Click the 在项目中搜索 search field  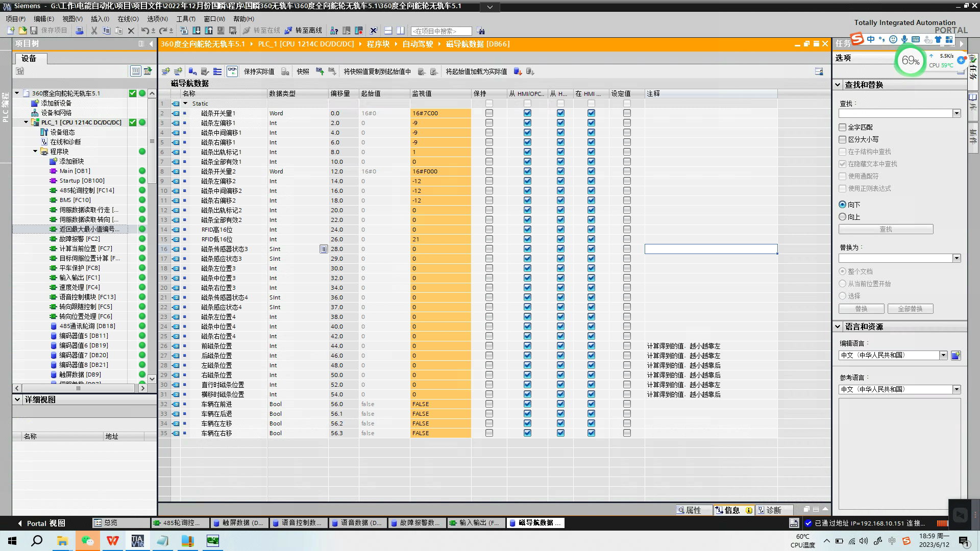pos(441,31)
